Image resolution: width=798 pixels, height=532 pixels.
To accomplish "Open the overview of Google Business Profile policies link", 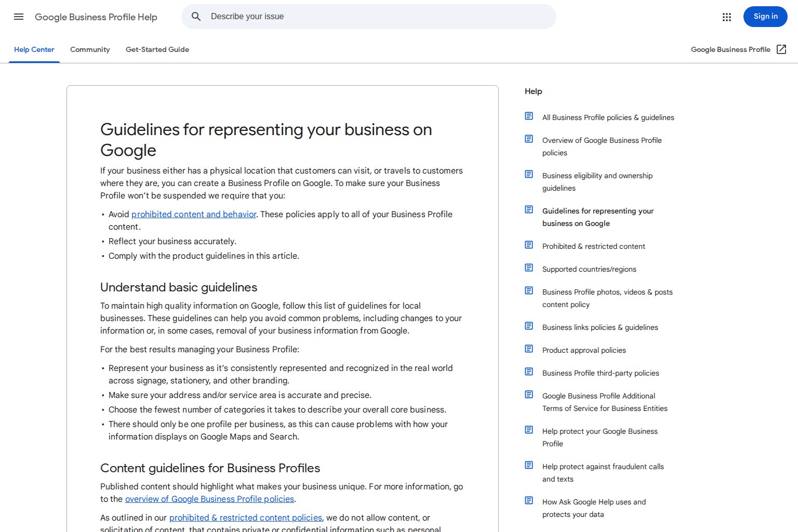I will coord(210,499).
